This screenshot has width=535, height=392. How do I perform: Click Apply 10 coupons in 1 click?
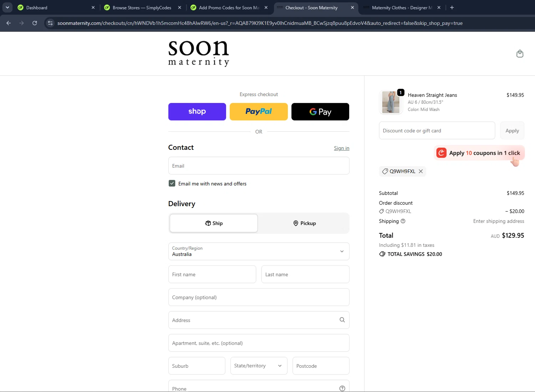coord(479,153)
